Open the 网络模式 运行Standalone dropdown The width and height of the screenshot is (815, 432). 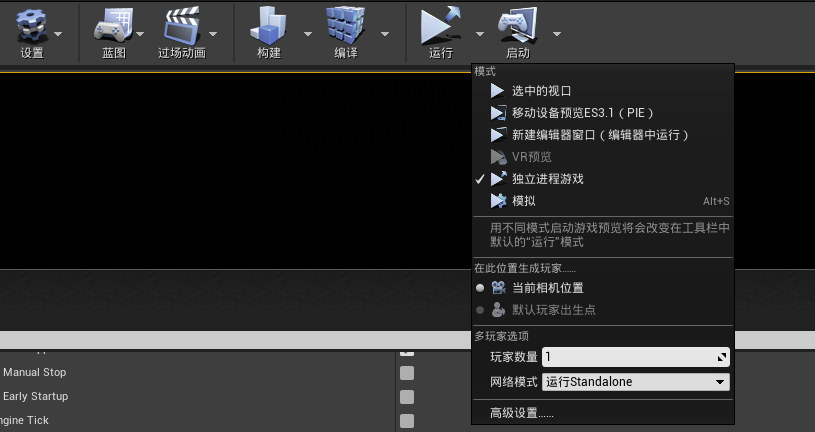[636, 382]
